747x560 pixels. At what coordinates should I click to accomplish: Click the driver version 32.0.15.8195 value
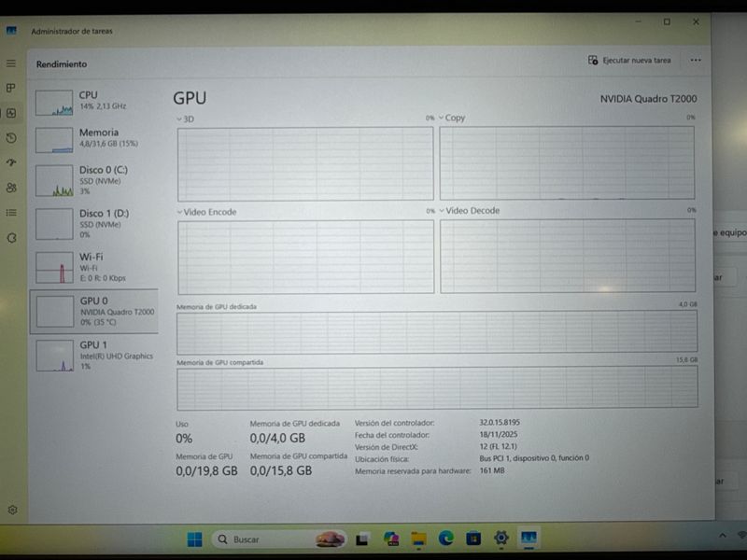(500, 423)
